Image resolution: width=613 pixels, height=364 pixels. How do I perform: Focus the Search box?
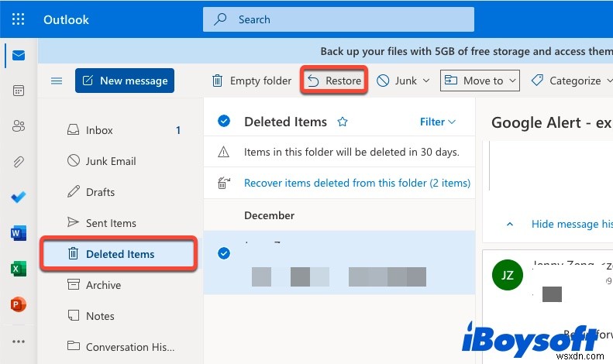coord(338,19)
